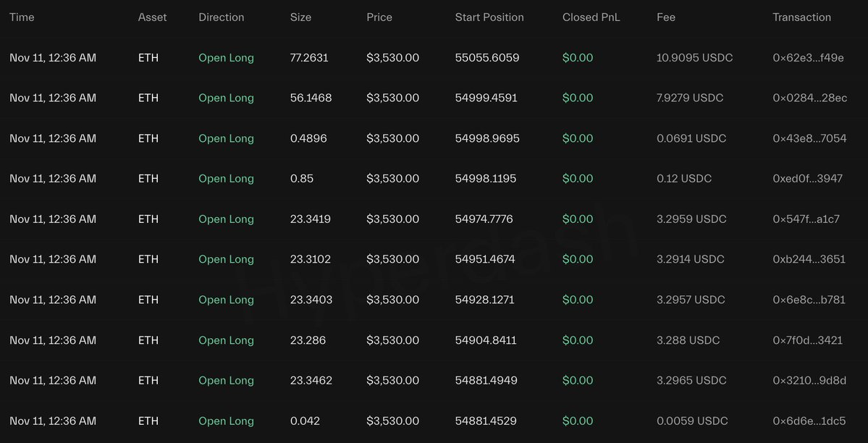Open transaction hash 0xed0f...3947
Viewport: 868px width, 443px height.
807,179
